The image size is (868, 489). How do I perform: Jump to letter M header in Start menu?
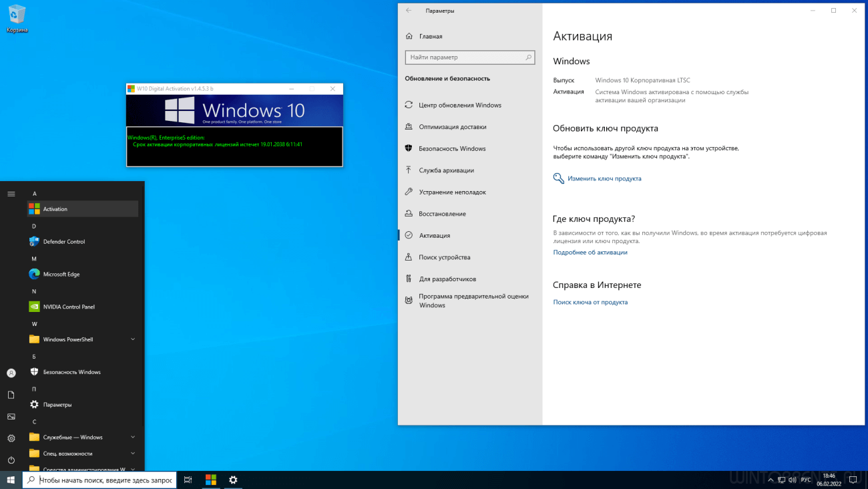pos(34,259)
